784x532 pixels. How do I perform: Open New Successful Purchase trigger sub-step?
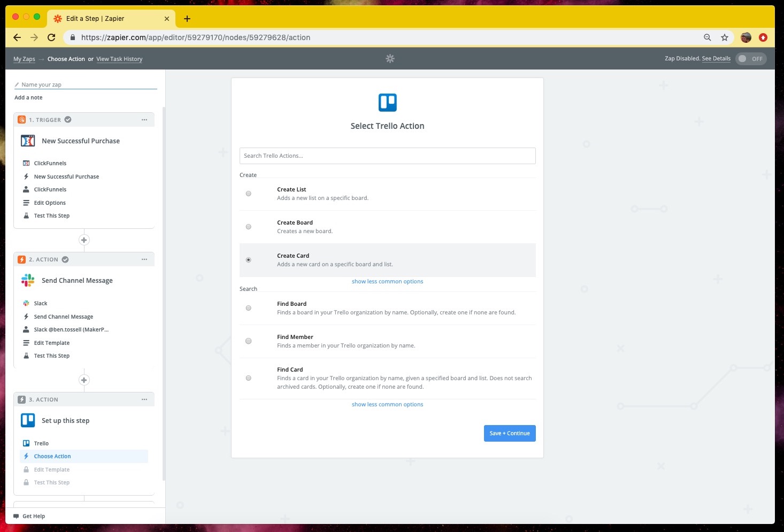66,176
